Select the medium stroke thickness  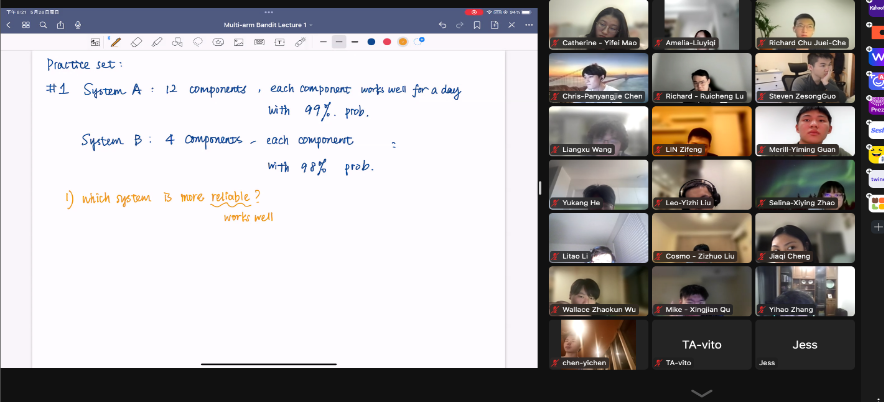pyautogui.click(x=339, y=42)
